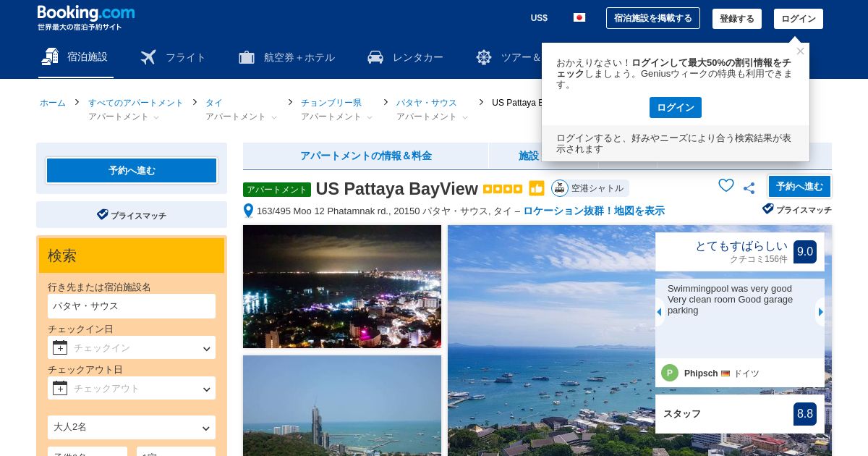
Task: Click the suitcase flight+hotel icon
Action: pos(247,57)
